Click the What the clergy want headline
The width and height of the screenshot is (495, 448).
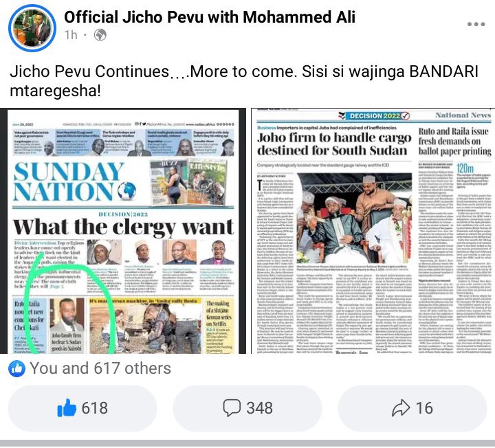click(x=124, y=227)
